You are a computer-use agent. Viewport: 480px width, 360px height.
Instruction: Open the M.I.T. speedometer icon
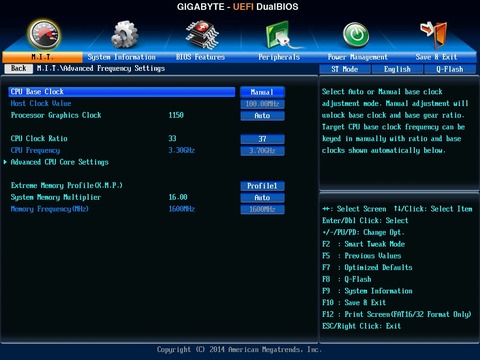click(44, 35)
